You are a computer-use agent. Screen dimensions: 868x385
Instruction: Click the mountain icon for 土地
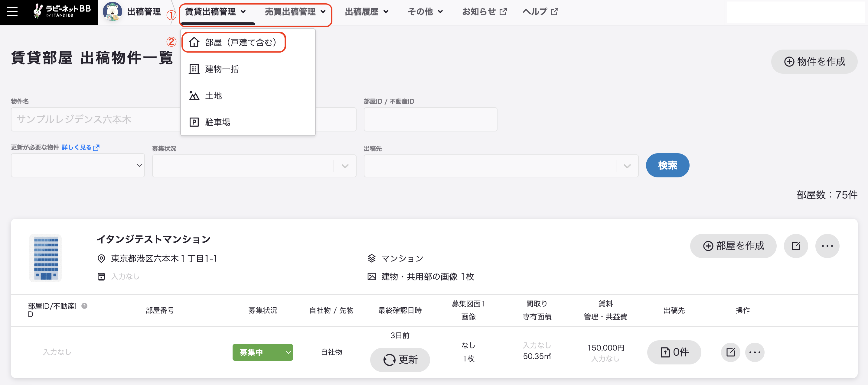(194, 96)
